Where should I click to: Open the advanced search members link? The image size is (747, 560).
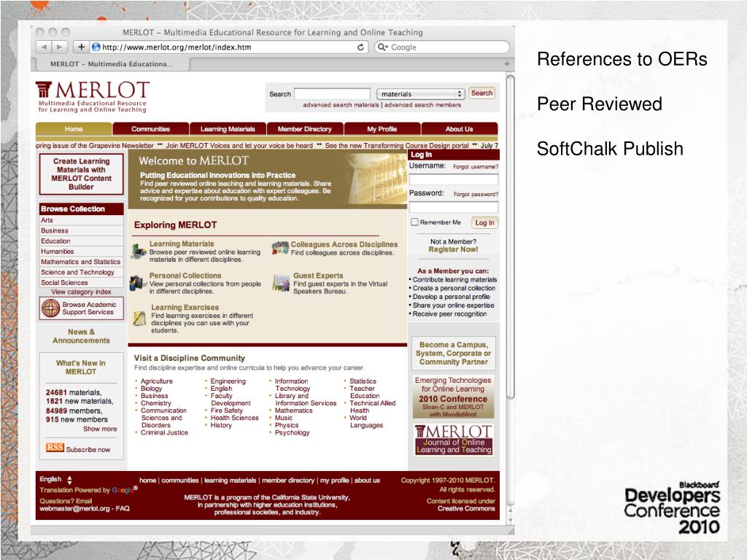422,105
